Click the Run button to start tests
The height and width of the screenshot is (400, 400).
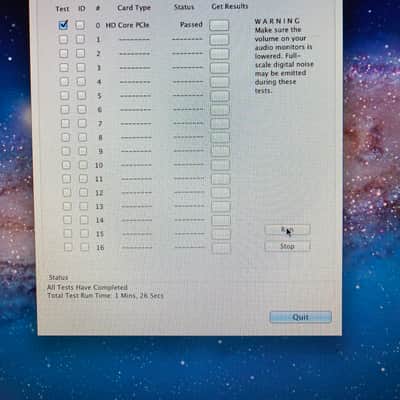point(287,230)
